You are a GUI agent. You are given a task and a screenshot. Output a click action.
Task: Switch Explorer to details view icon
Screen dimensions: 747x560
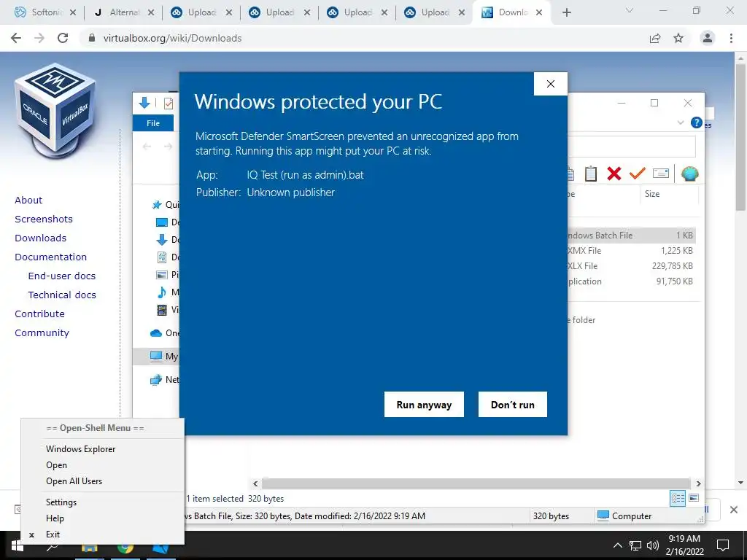coord(678,498)
